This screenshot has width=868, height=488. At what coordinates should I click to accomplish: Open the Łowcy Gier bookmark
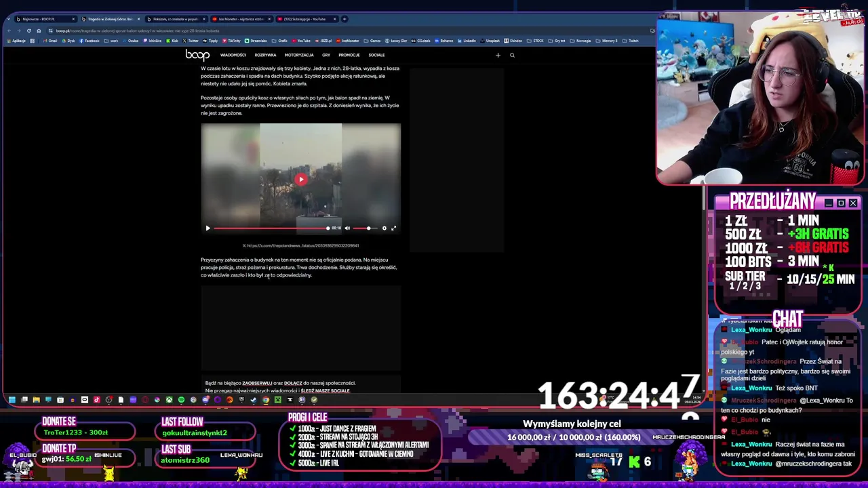(x=396, y=41)
